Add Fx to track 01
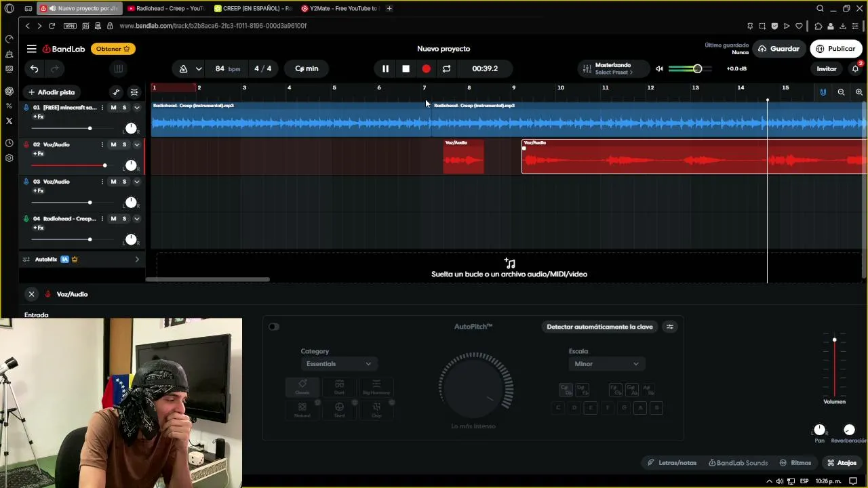Screen dimensions: 868x488 38,117
